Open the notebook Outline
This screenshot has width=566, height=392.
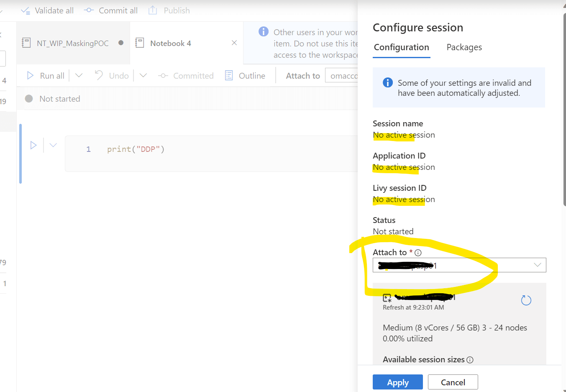[245, 76]
